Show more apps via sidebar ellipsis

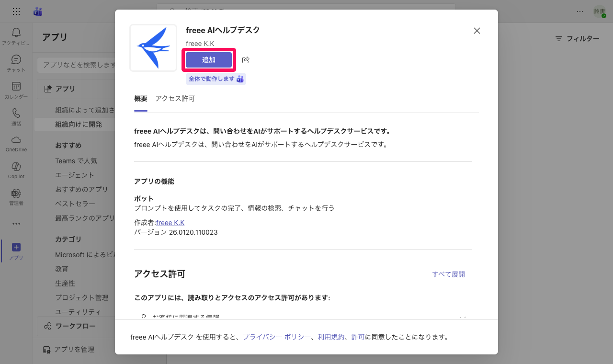coord(16,224)
